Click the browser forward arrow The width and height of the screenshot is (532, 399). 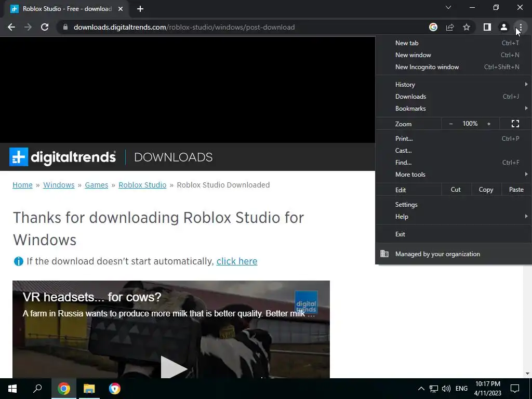coord(28,27)
